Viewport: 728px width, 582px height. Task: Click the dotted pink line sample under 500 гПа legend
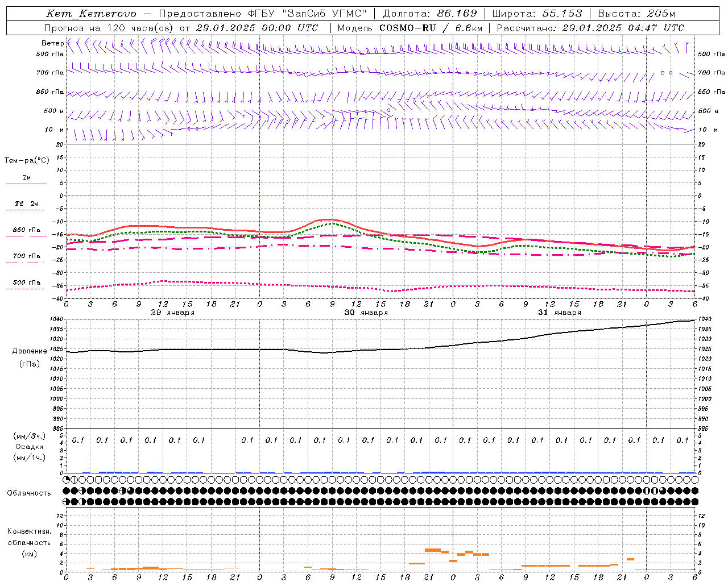point(25,289)
